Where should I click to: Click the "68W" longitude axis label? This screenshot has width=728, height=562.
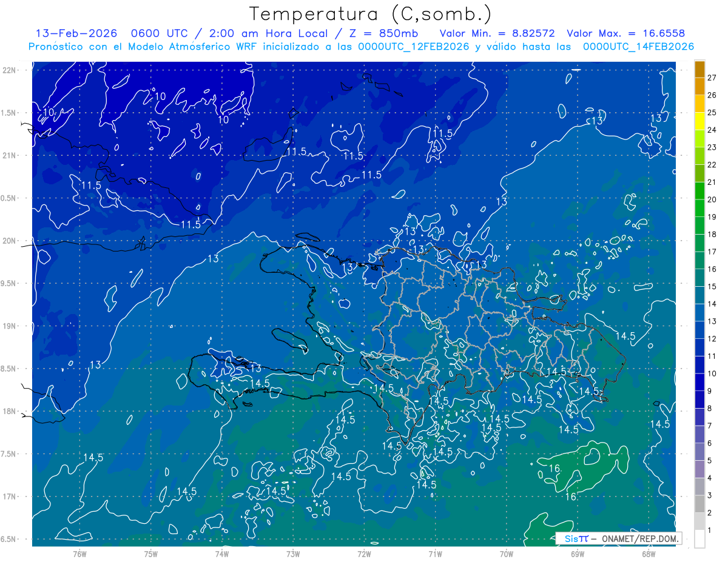click(x=648, y=554)
